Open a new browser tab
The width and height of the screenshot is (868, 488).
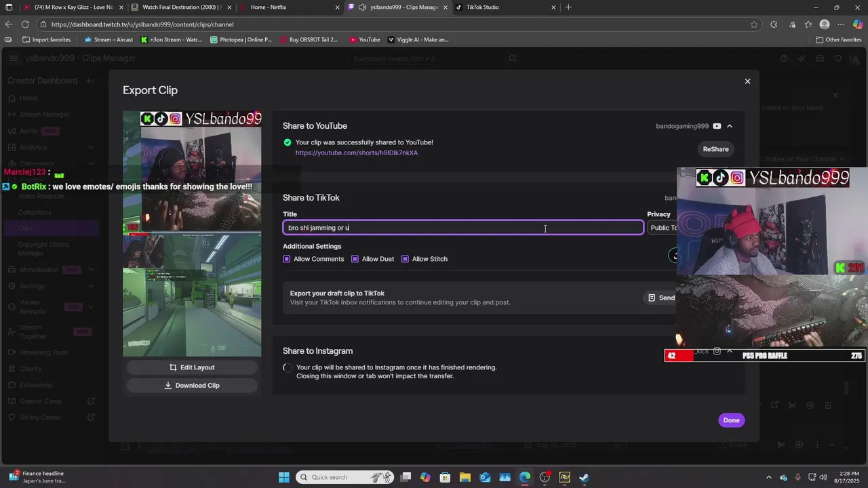point(568,7)
